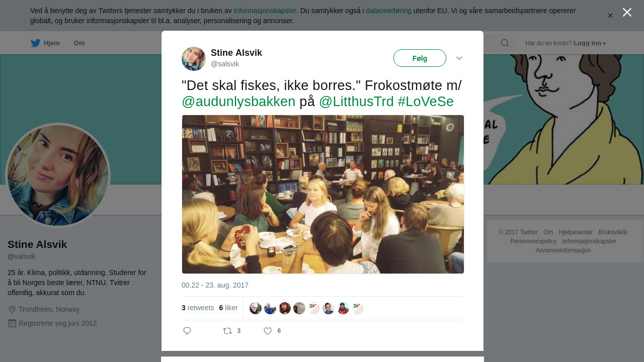644x362 pixels.
Task: Open the Logg inn dropdown
Action: [x=590, y=43]
